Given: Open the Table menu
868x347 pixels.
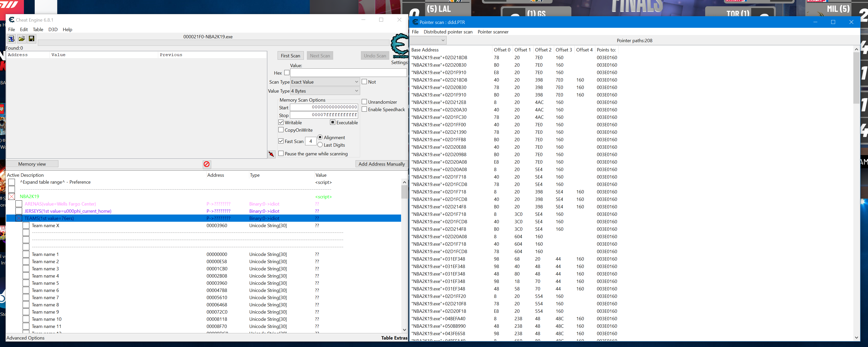Looking at the screenshot, I should (38, 30).
